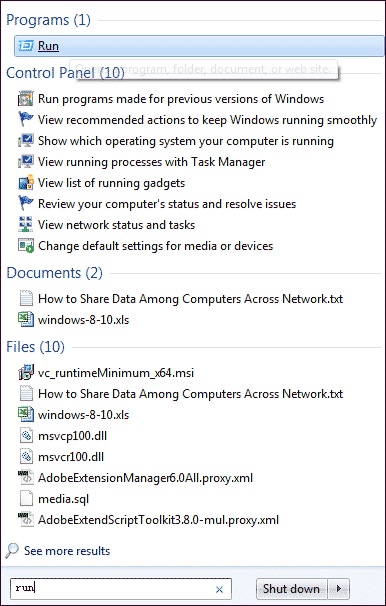Open See more results link
The height and width of the screenshot is (606, 386).
(67, 551)
